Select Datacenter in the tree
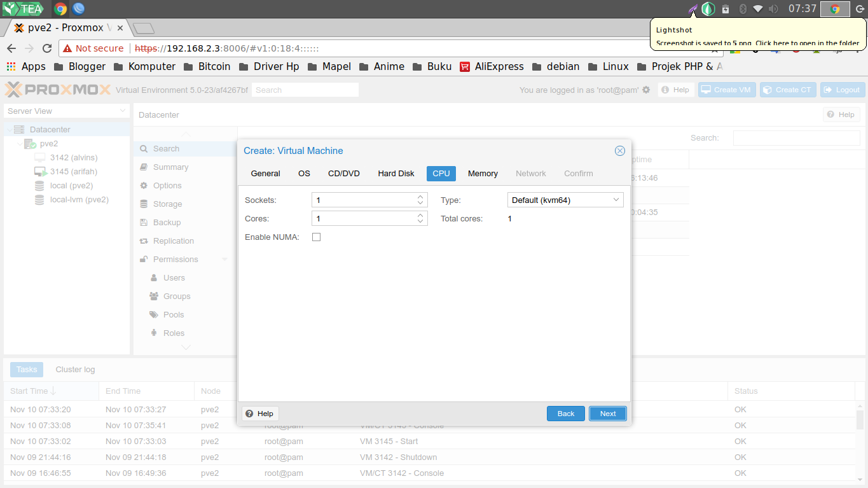Image resolution: width=868 pixels, height=488 pixels. click(50, 129)
